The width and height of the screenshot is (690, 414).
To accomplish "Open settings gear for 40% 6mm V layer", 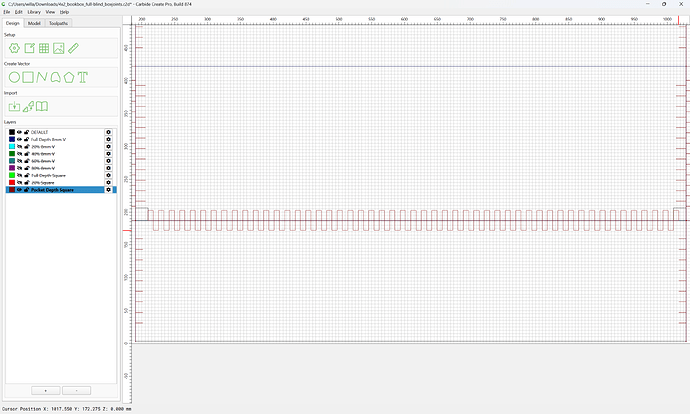I will tap(109, 154).
